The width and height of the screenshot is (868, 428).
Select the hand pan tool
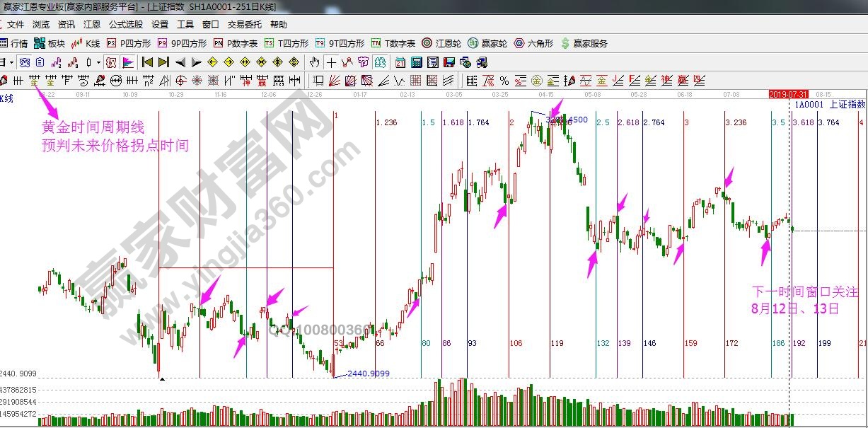315,62
